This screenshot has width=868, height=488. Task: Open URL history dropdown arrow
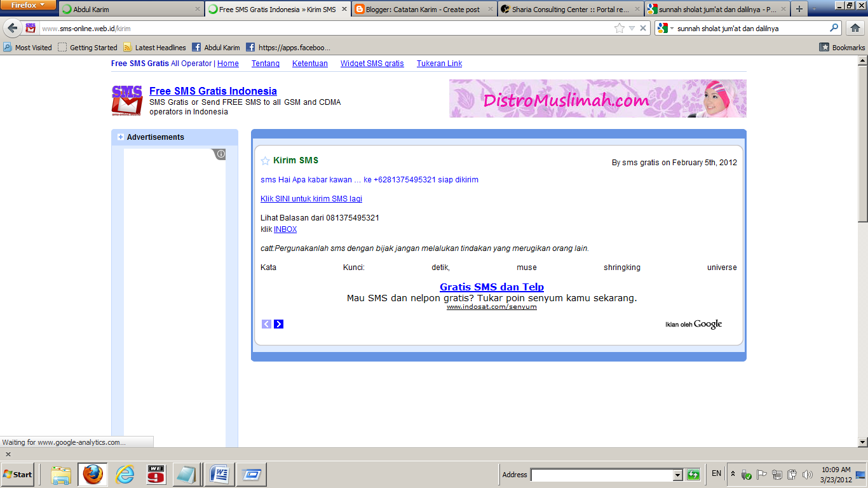point(632,28)
